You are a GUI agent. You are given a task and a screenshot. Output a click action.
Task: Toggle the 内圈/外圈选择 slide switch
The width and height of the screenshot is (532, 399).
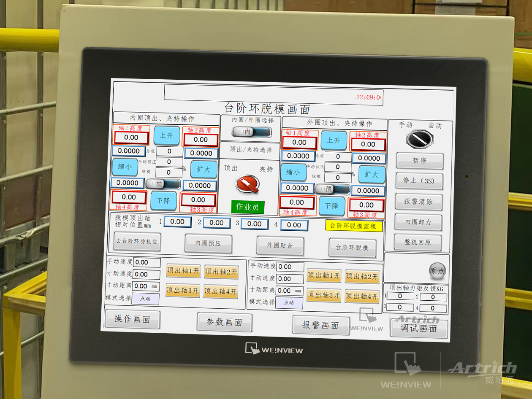251,132
